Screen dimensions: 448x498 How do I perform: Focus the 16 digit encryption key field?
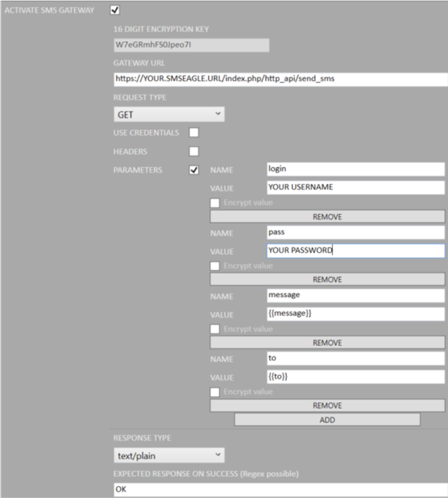(x=191, y=45)
